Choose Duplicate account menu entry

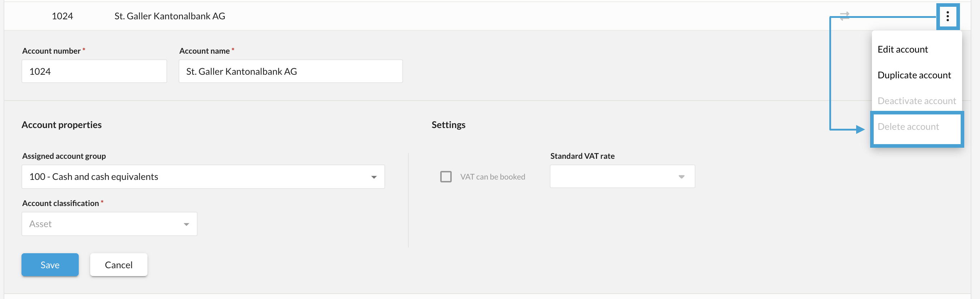[x=914, y=75]
